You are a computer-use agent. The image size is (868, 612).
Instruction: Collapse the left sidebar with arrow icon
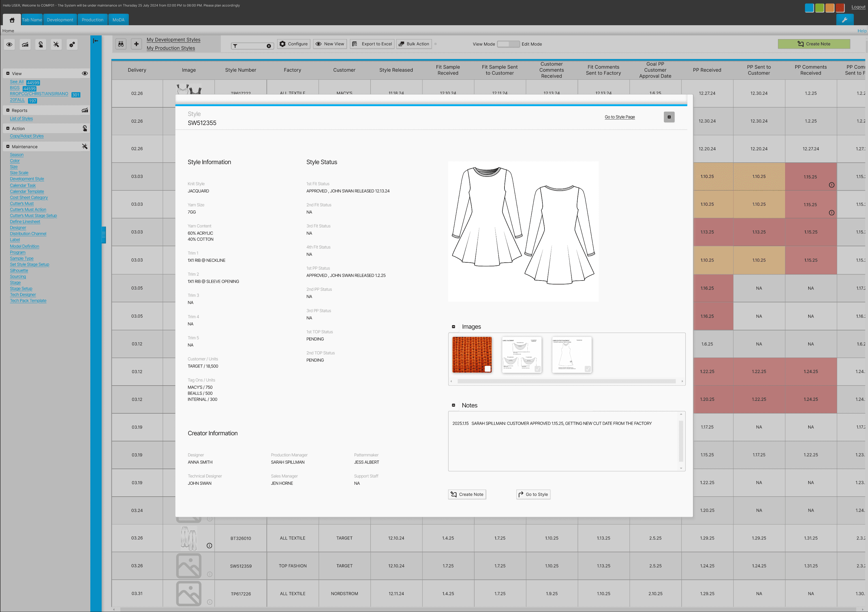pos(96,41)
